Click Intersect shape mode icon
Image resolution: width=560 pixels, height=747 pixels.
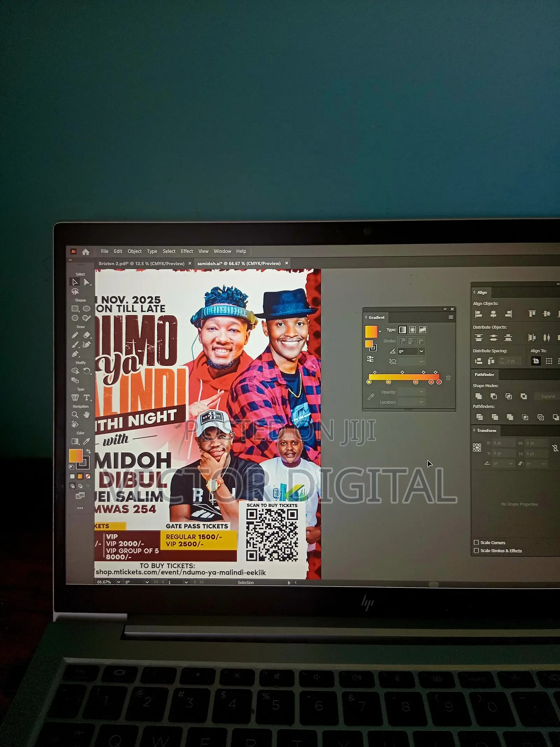[x=509, y=396]
